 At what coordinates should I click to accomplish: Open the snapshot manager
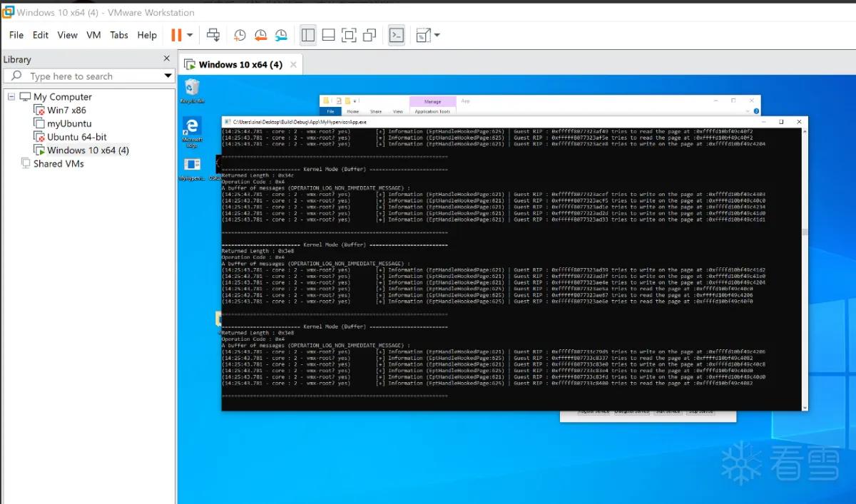coord(281,35)
